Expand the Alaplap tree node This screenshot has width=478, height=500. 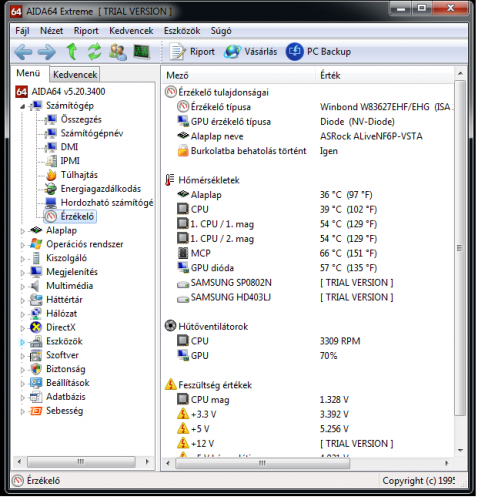pos(22,231)
